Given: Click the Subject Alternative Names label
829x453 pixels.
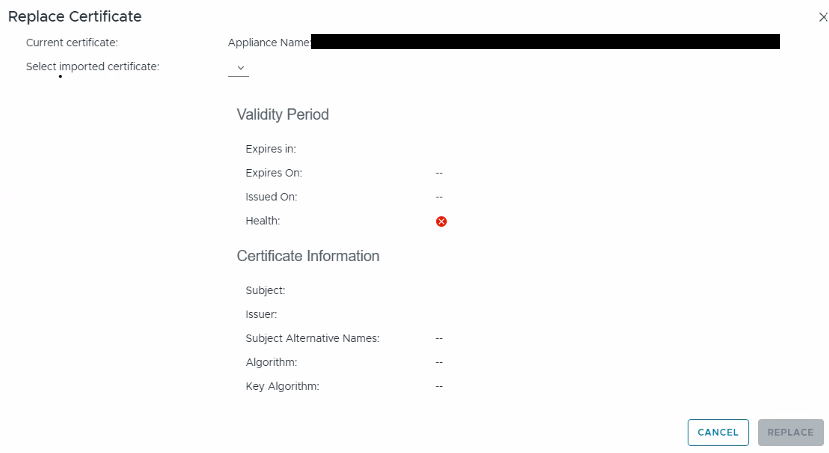Looking at the screenshot, I should 312,338.
